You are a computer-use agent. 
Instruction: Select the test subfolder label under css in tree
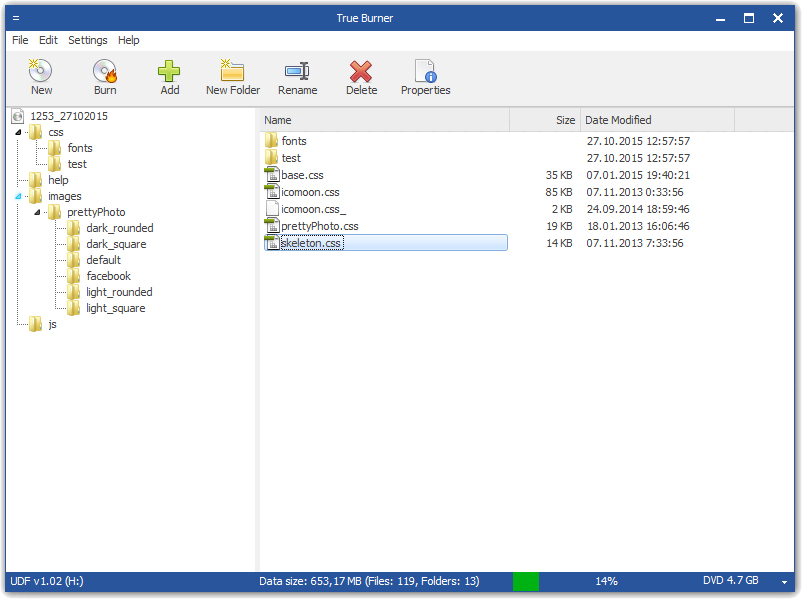77,164
